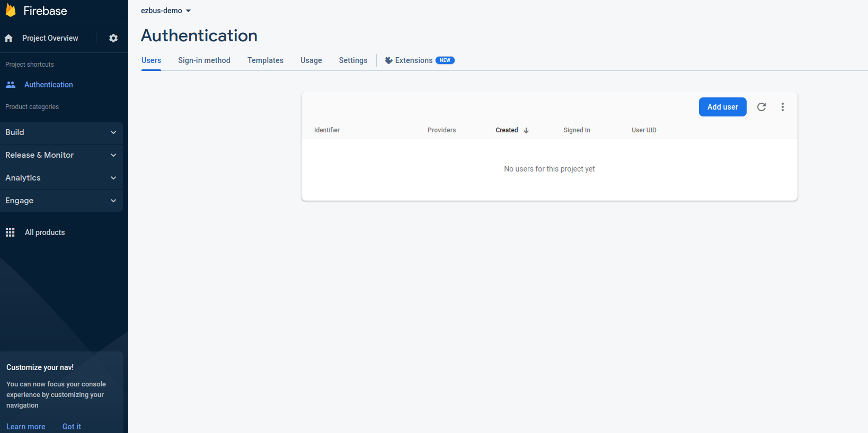Open the Usage tab

(x=311, y=60)
